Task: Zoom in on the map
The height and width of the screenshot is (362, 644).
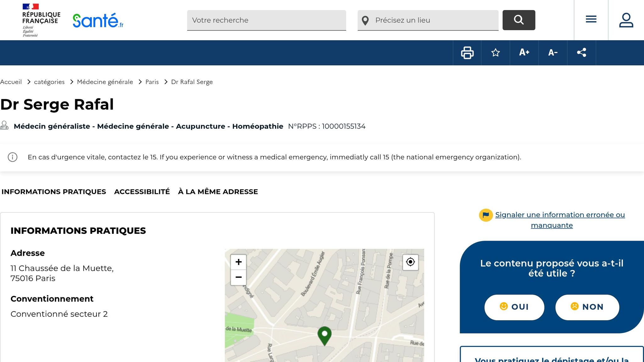Action: tap(238, 262)
